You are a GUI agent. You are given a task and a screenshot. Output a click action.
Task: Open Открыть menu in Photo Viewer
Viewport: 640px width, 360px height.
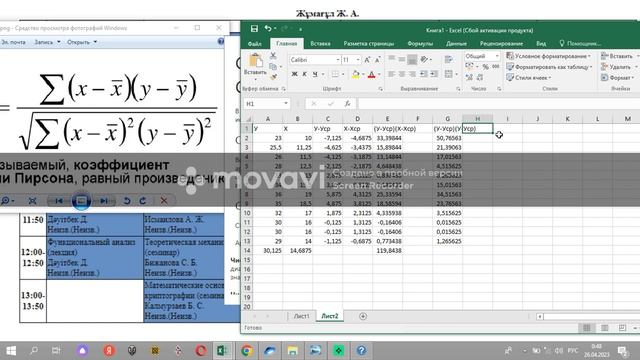pyautogui.click(x=82, y=42)
